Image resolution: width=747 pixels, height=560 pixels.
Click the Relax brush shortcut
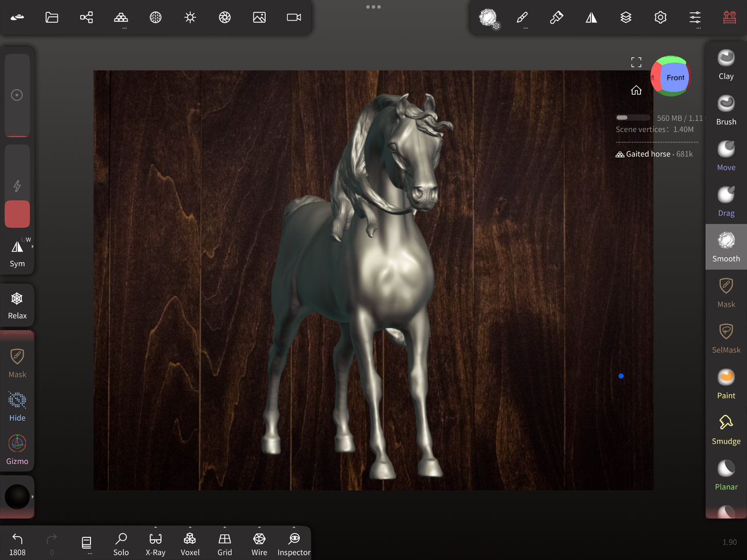17,304
